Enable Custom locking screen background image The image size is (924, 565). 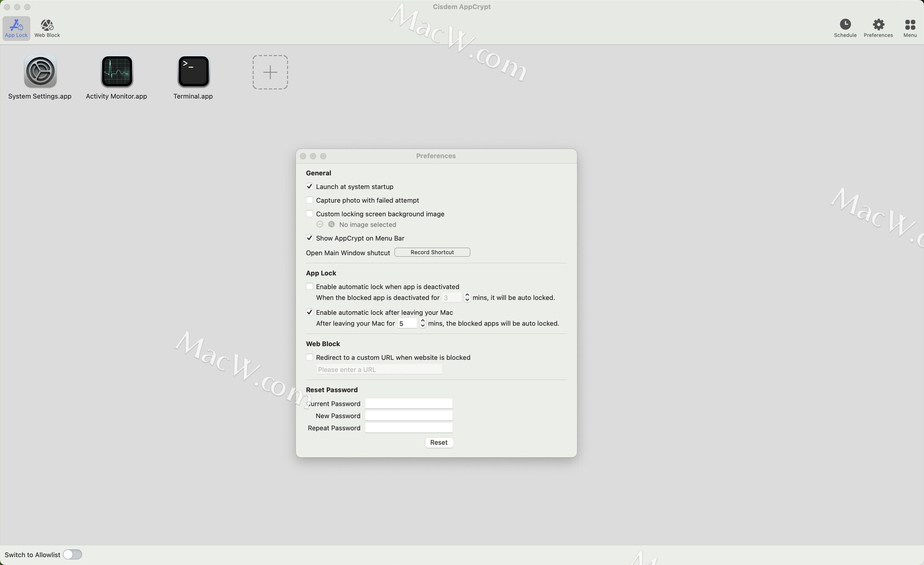tap(309, 213)
